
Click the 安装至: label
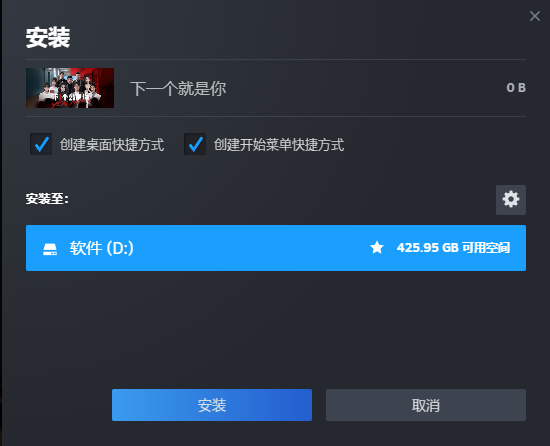pos(47,199)
